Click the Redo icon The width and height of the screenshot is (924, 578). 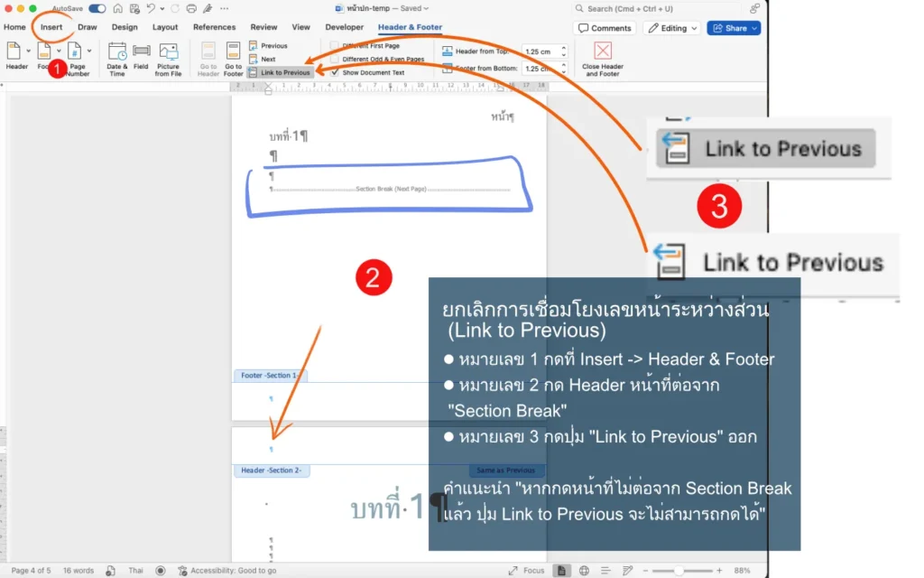[x=174, y=8]
